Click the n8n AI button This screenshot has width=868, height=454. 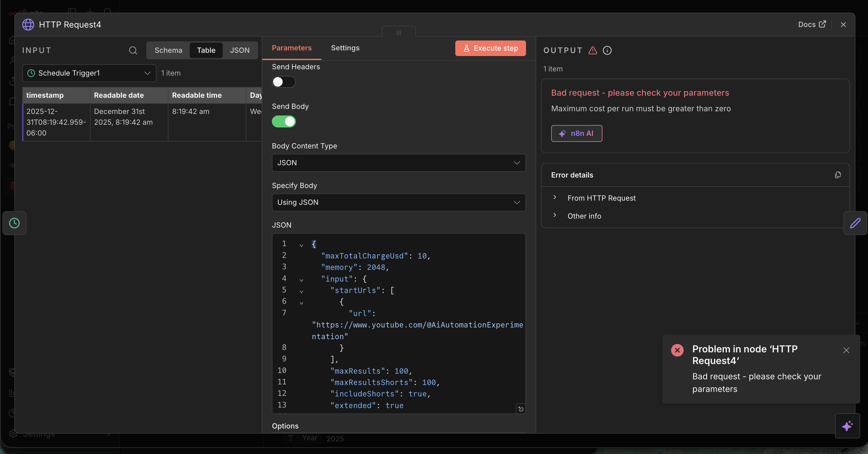(x=576, y=133)
